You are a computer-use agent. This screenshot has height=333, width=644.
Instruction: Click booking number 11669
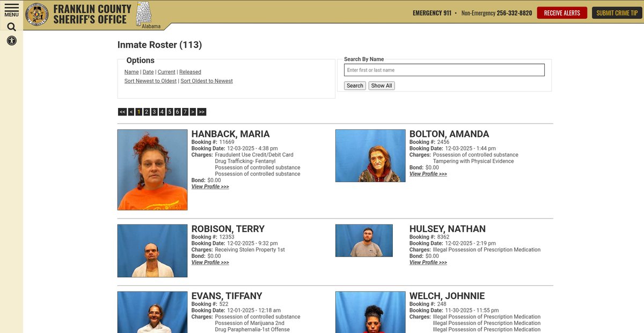[226, 142]
